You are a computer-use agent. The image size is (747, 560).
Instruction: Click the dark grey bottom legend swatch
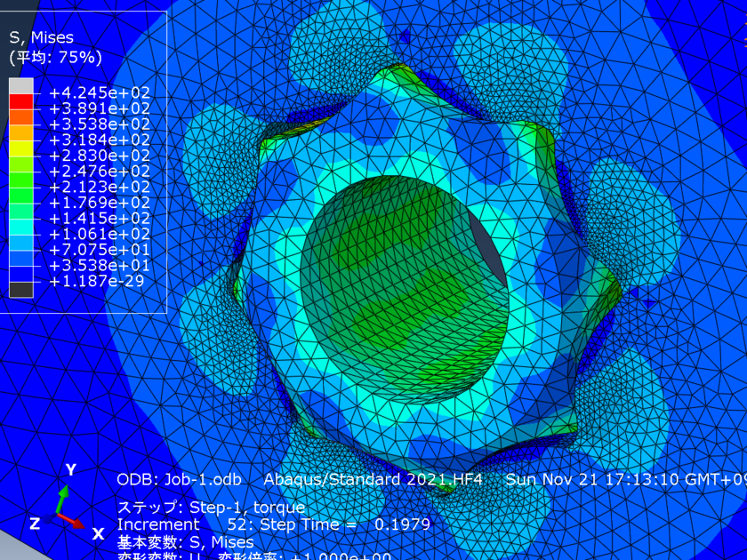[21, 290]
